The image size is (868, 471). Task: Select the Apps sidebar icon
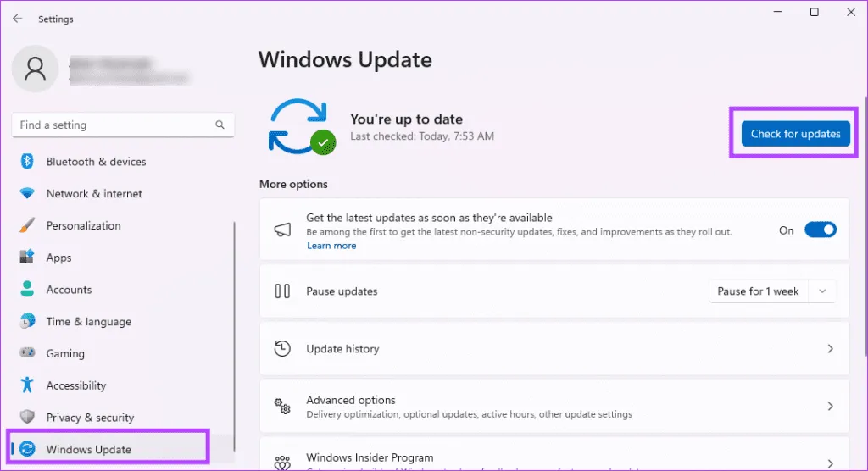(x=27, y=258)
